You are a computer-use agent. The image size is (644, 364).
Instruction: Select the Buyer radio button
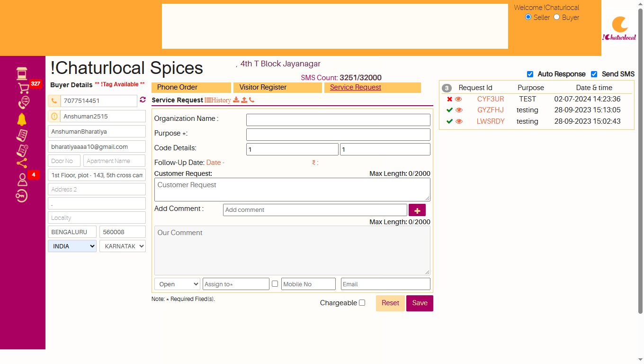557,17
